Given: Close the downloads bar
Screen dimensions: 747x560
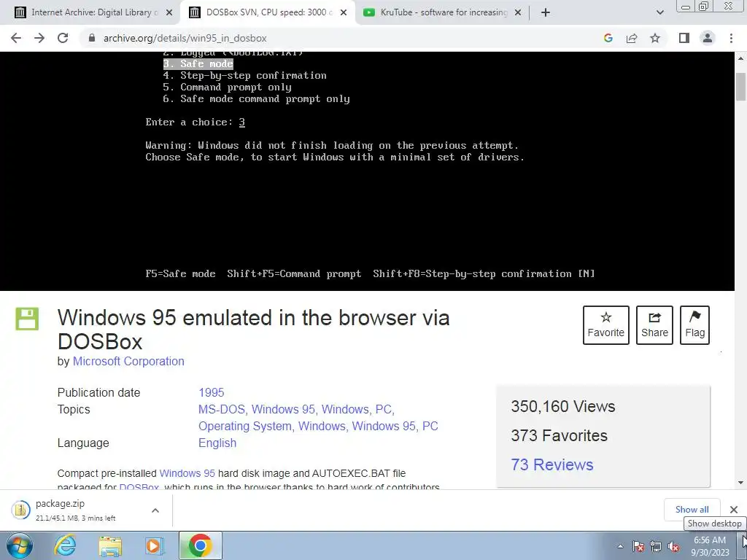Looking at the screenshot, I should pos(734,510).
